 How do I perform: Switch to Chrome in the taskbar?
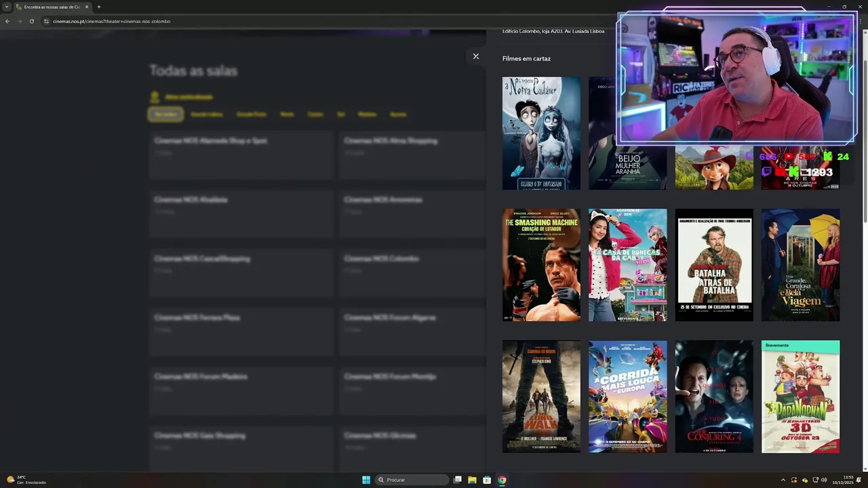coord(502,480)
